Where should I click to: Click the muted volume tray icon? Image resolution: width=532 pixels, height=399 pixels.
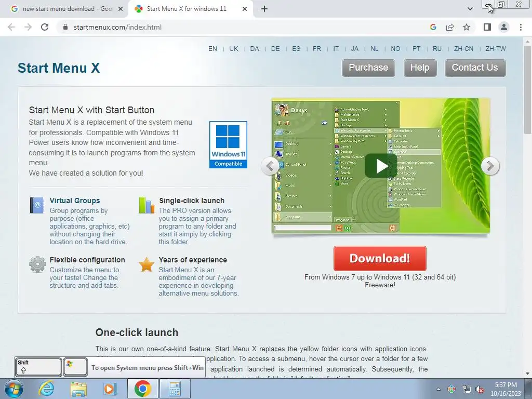[480, 390]
